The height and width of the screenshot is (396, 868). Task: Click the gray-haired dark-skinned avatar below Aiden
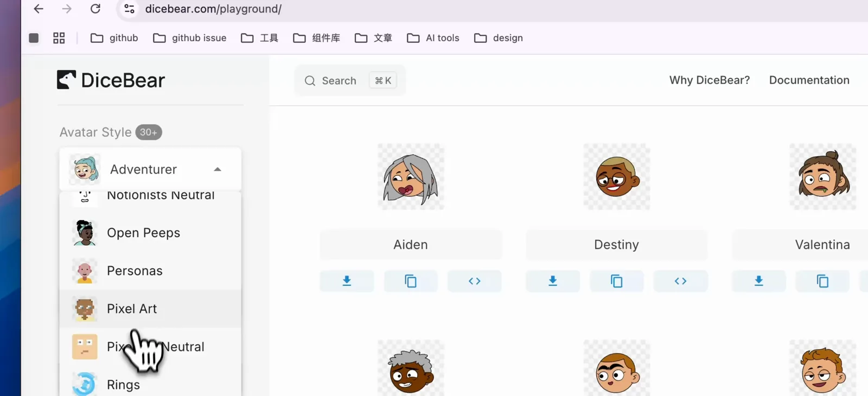click(x=411, y=368)
